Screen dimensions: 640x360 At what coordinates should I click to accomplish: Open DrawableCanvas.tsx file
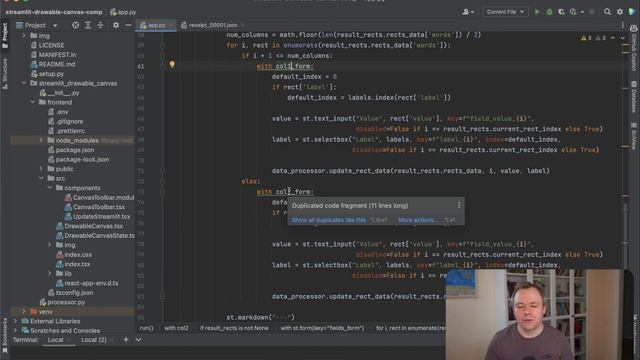93,226
